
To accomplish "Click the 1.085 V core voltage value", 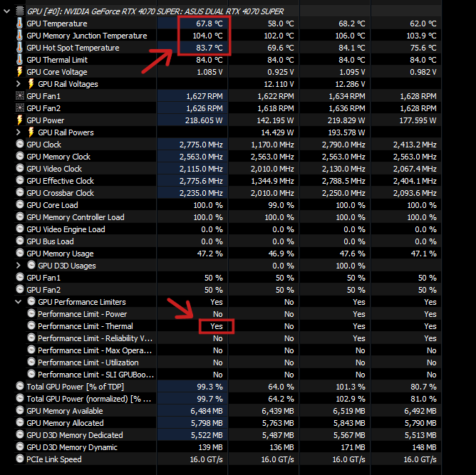I will 209,72.
